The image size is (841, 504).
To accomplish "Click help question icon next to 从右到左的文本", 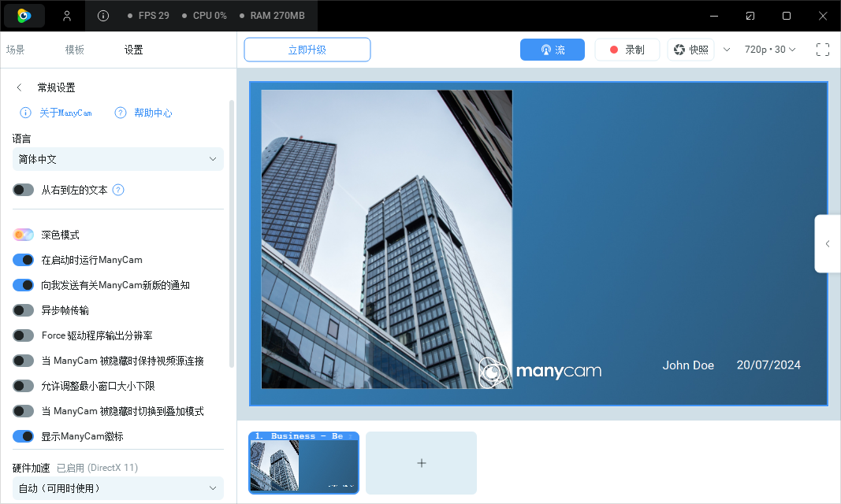I will coord(118,190).
